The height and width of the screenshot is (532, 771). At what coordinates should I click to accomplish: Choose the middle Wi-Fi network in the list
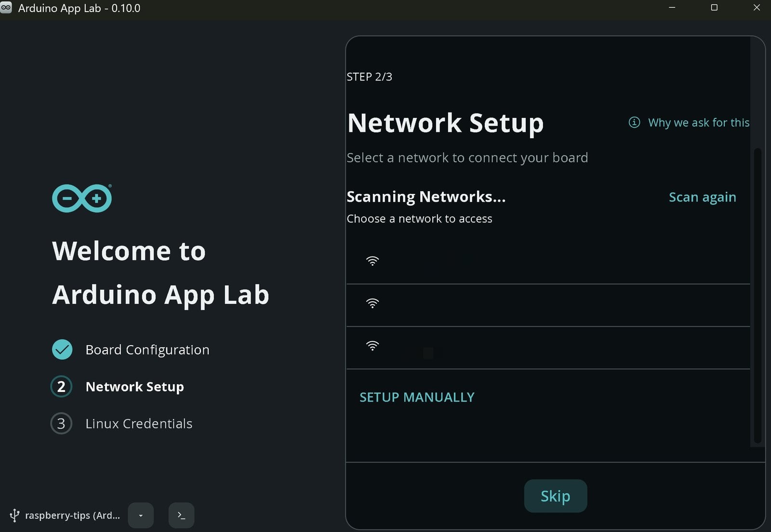548,305
